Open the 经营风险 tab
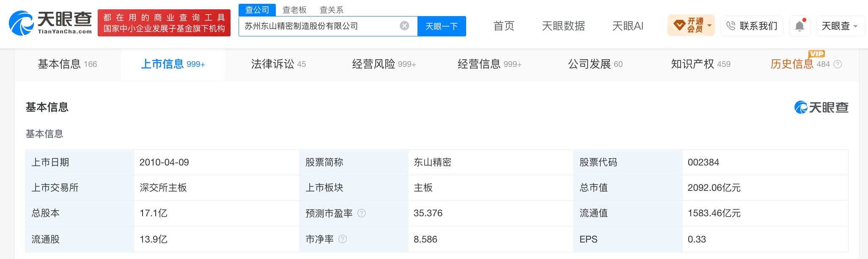 [384, 64]
